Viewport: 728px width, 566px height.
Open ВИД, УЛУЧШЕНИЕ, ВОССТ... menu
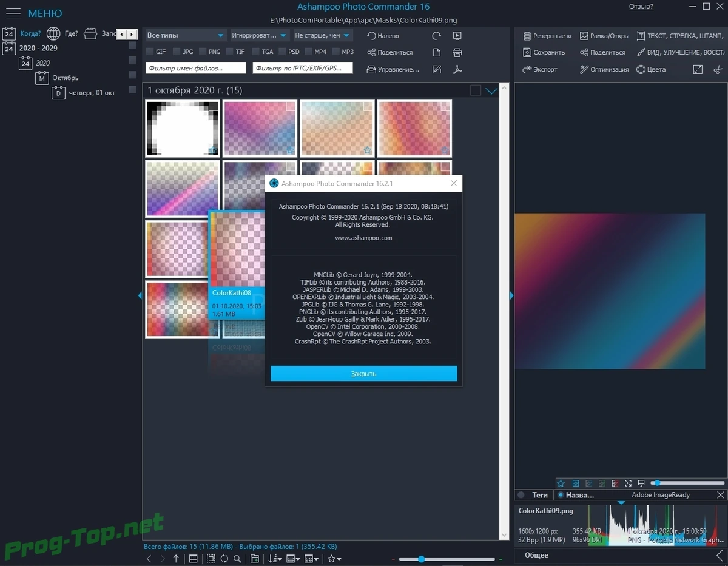click(x=680, y=53)
